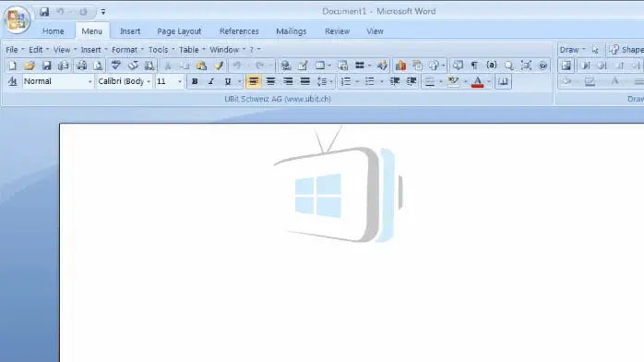Open the View ribbon tab
This screenshot has height=362, width=644.
coord(375,31)
